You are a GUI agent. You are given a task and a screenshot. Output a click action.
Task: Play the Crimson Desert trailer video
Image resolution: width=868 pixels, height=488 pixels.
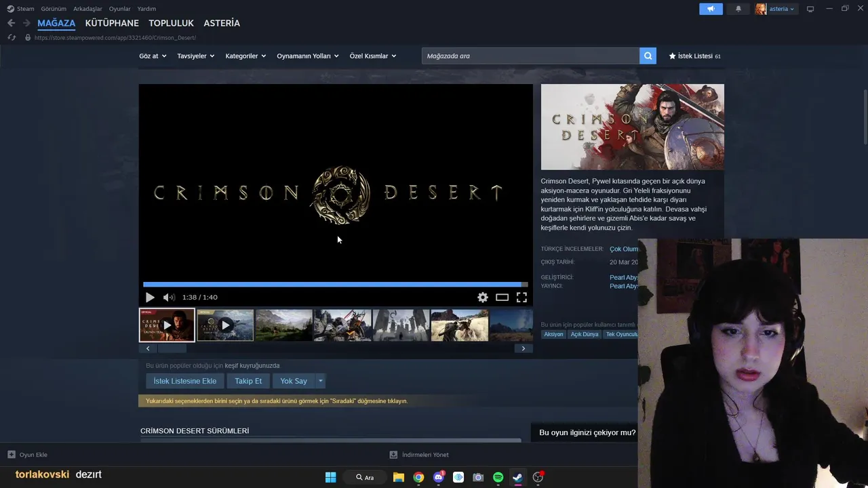pyautogui.click(x=150, y=297)
